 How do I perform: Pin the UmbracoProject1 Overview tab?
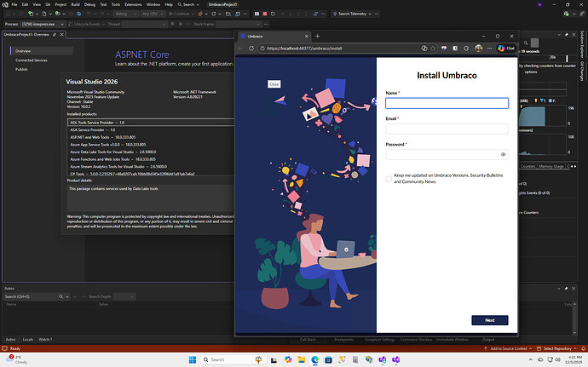pyautogui.click(x=55, y=35)
